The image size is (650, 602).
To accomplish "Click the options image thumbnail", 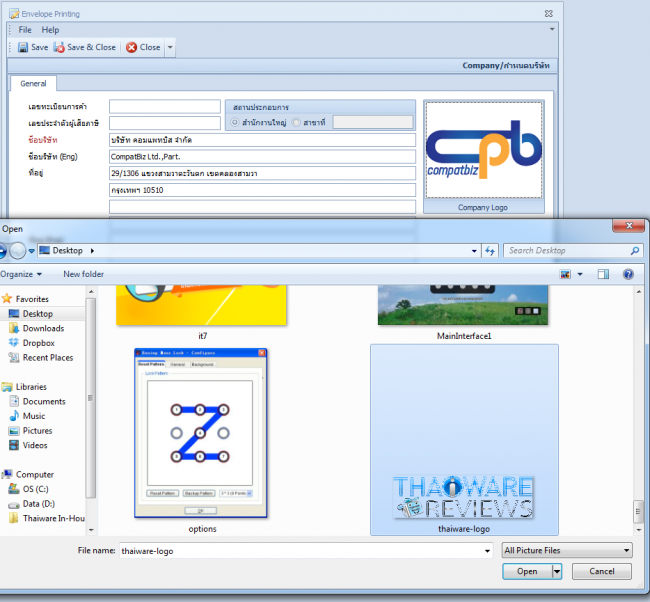I will tap(201, 433).
